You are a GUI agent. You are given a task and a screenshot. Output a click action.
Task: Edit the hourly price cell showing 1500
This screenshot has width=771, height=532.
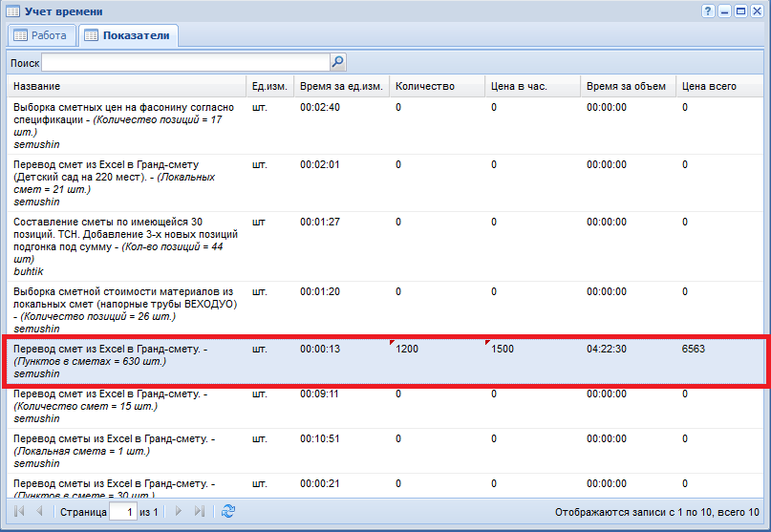point(531,350)
